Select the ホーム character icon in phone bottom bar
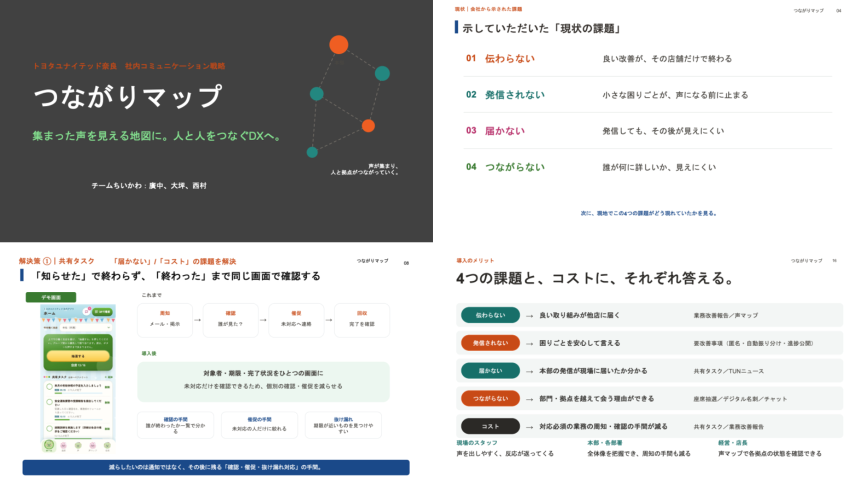Screen dimensions: 868x488 (x=49, y=446)
